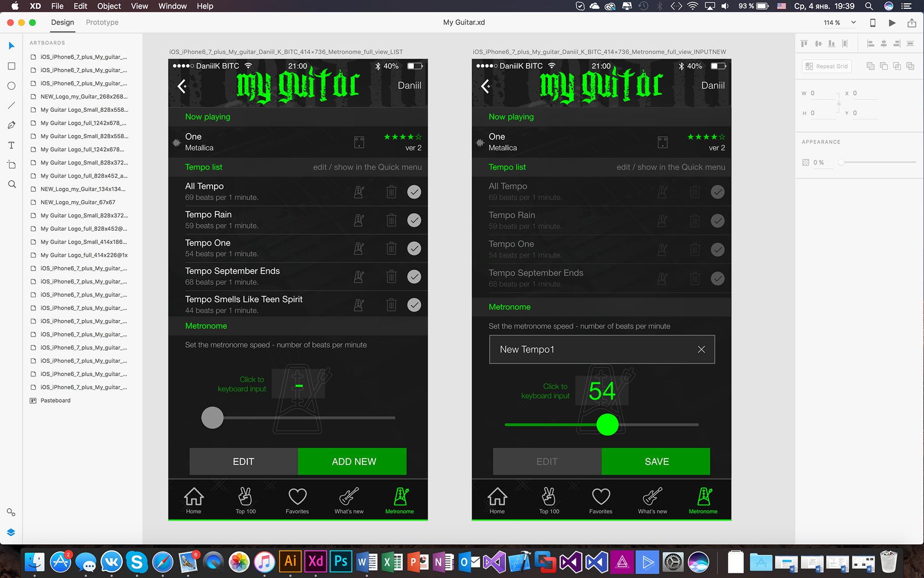Click the share icon in title bar
This screenshot has height=578, width=924.
pos(911,23)
